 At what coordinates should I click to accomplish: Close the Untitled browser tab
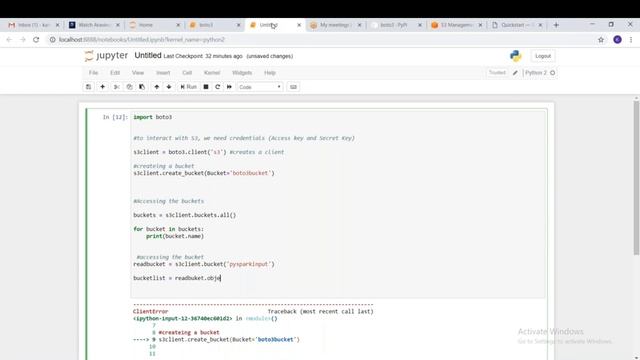click(x=299, y=25)
